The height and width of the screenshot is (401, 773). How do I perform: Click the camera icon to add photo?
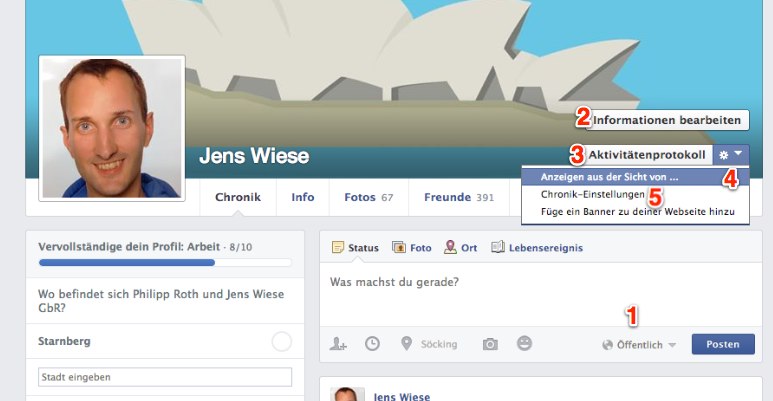(x=490, y=344)
